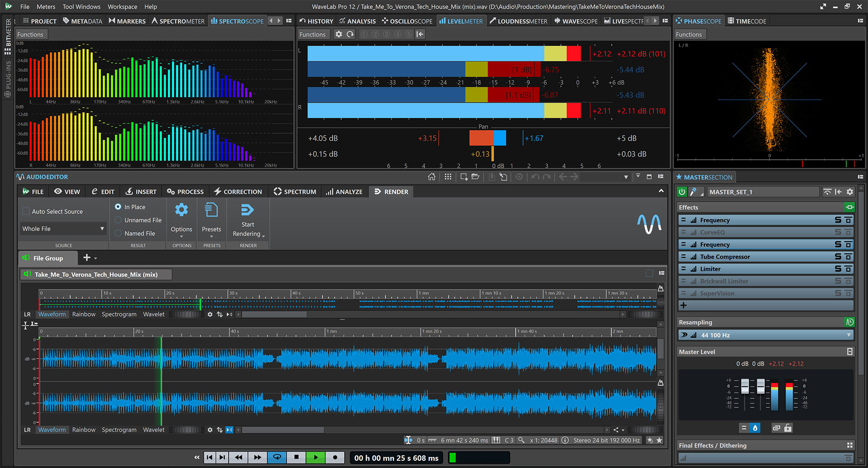Select the Named File result option
This screenshot has width=868, height=468.
coord(118,233)
